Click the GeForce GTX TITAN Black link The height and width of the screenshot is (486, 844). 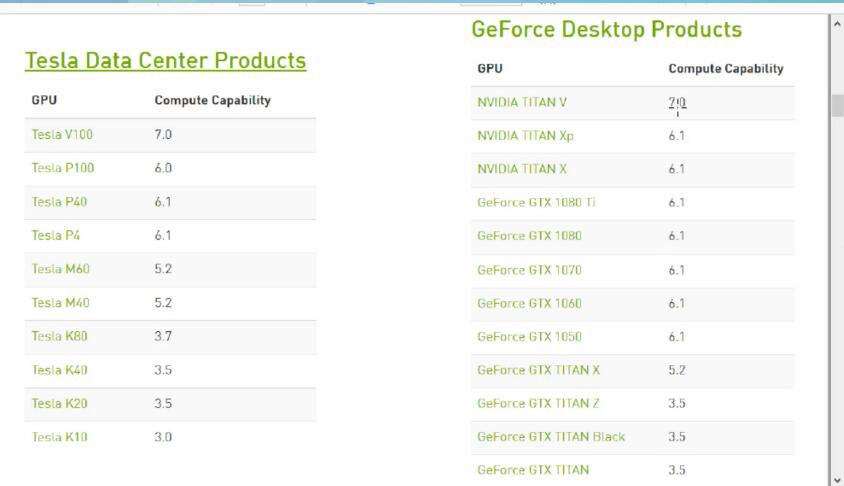click(x=551, y=437)
